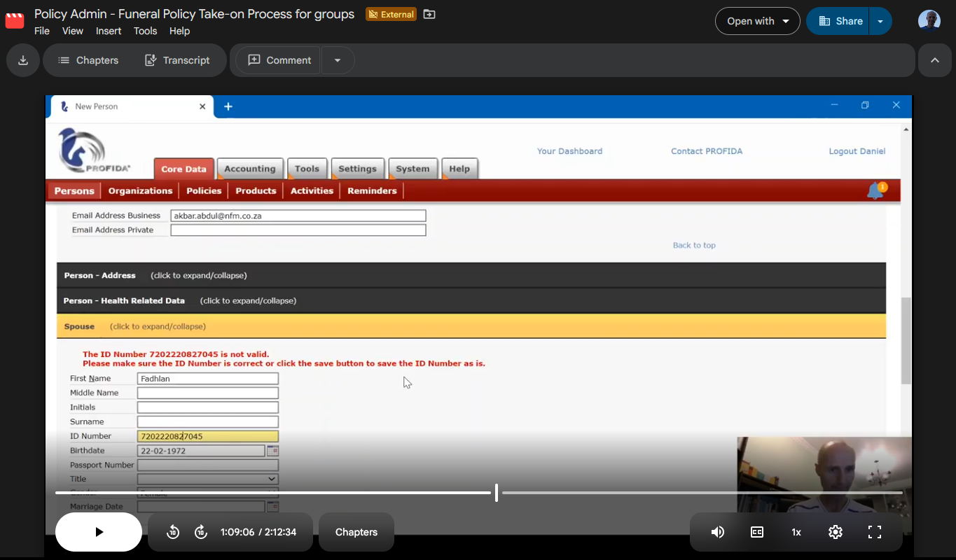956x560 pixels.
Task: Select the Organizations tab
Action: click(140, 190)
